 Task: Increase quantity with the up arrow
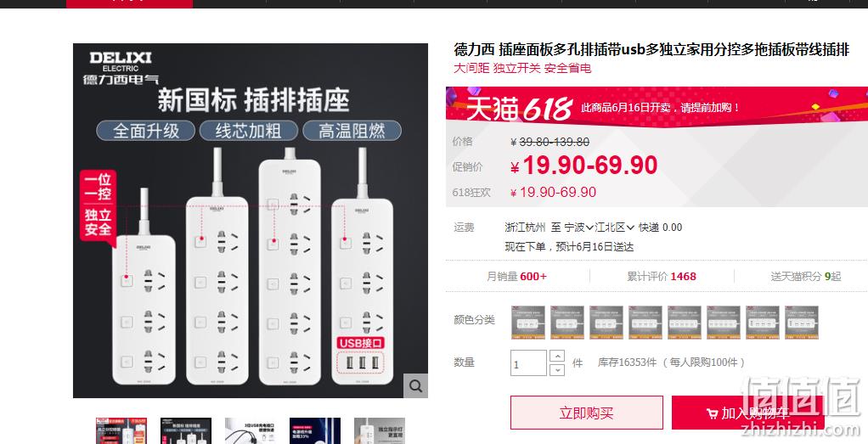tap(557, 356)
